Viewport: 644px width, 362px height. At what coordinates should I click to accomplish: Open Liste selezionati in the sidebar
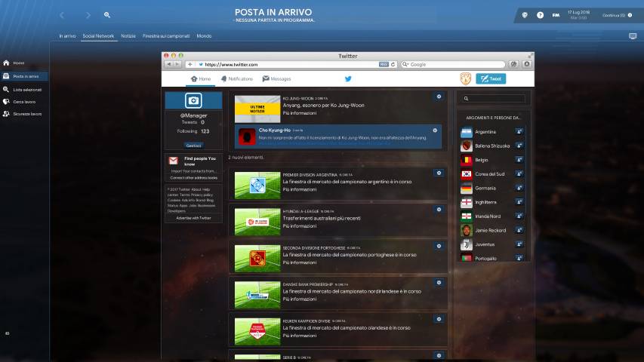coord(27,89)
